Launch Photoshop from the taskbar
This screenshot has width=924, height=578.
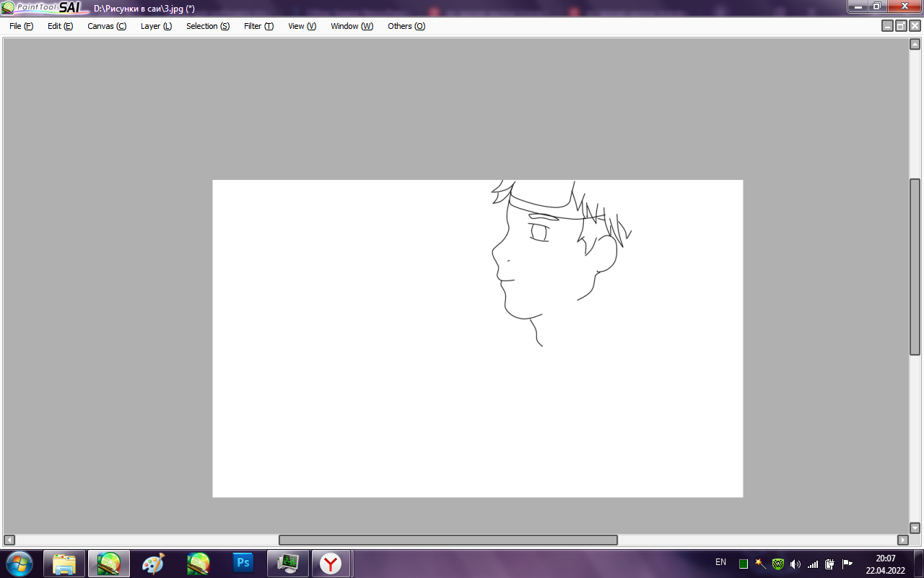(x=243, y=563)
